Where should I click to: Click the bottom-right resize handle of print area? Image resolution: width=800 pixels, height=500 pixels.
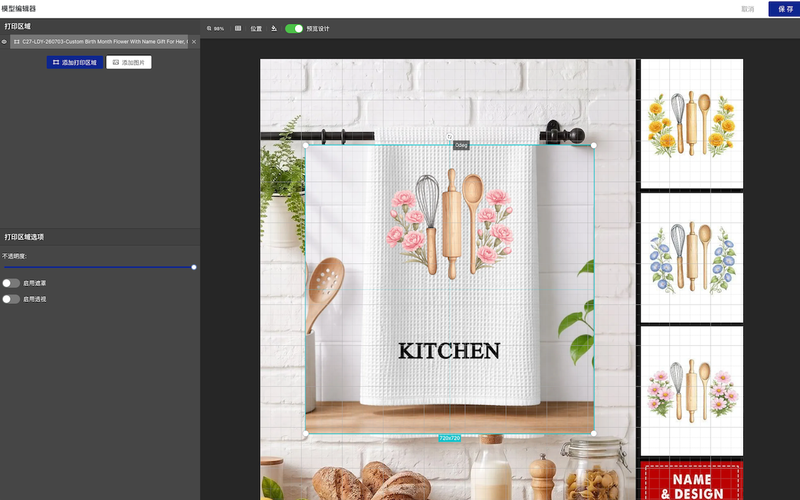tap(593, 433)
